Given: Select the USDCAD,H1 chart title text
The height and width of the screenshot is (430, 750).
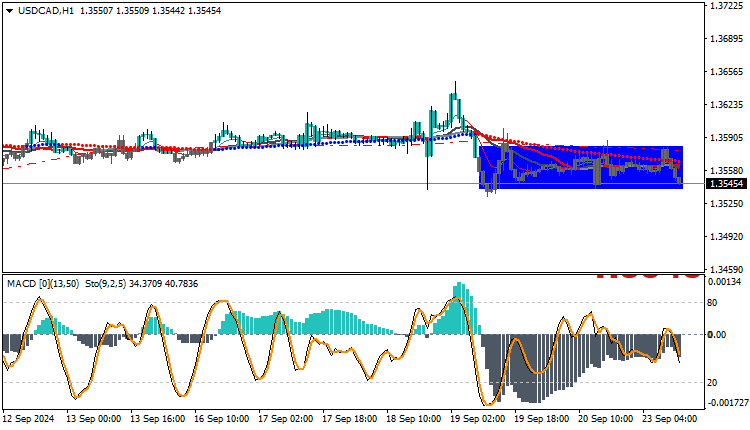Looking at the screenshot, I should coord(46,11).
